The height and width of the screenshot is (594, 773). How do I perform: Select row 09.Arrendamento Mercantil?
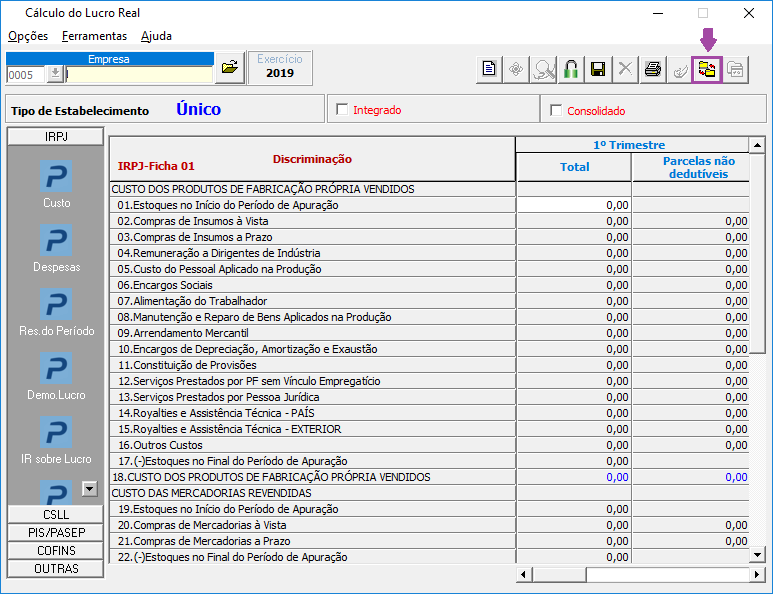point(313,333)
